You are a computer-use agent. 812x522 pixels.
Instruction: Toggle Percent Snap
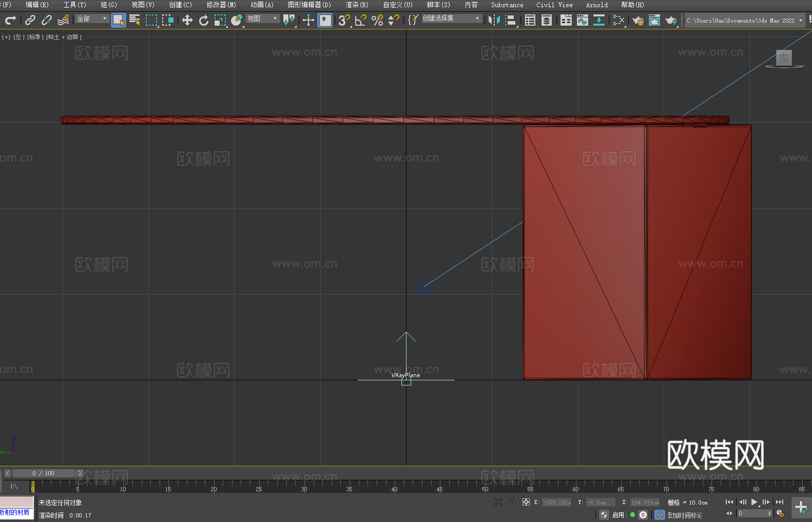[377, 20]
